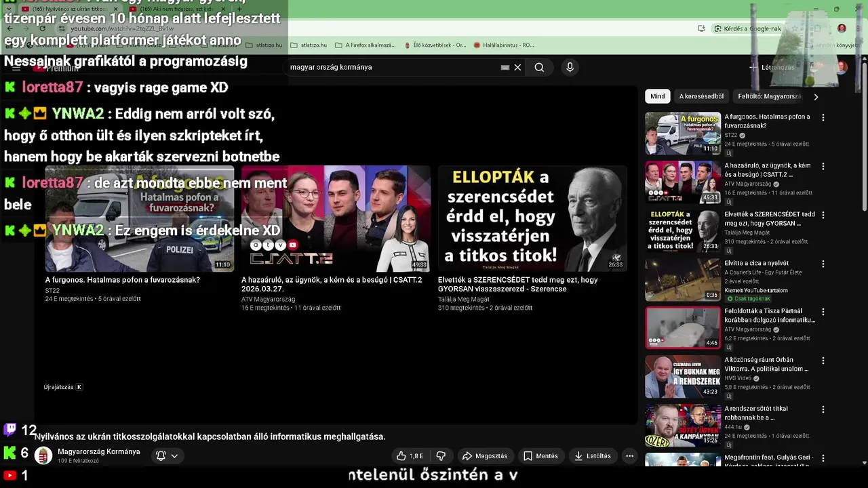Viewport: 868px width, 488px height.
Task: Open the on-screen keyboard icon in search box
Action: [x=505, y=67]
